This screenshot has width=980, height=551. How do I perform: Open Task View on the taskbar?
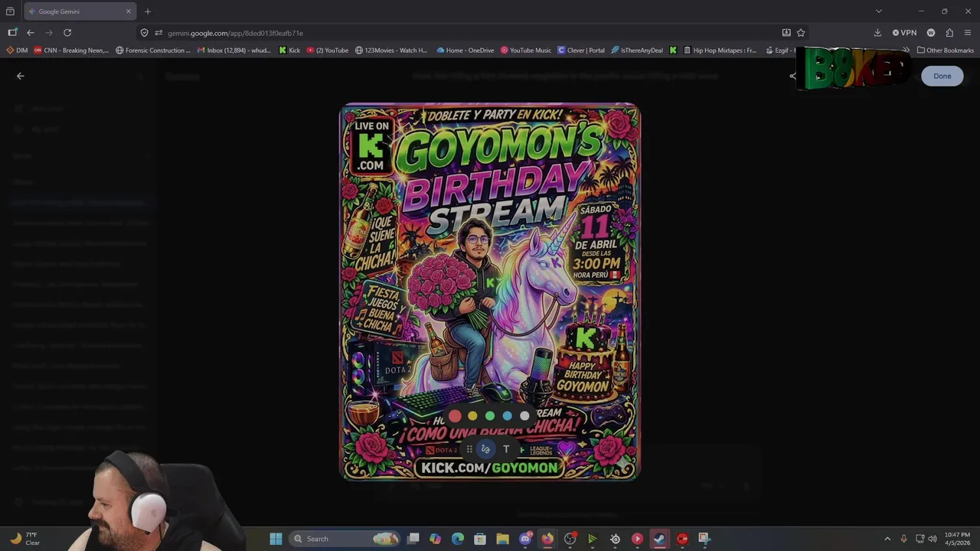413,539
